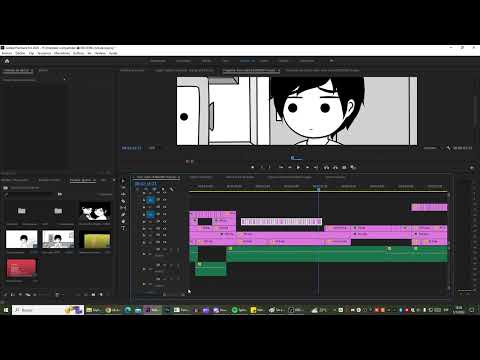This screenshot has height=360, width=480.
Task: Open Archivo menu in menu bar
Action: pos(7,53)
